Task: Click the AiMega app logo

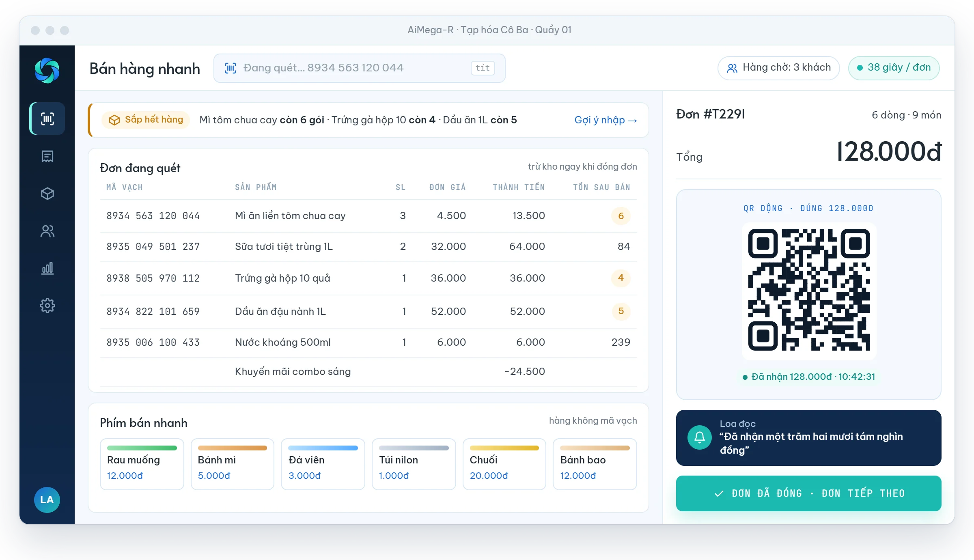Action: tap(47, 71)
